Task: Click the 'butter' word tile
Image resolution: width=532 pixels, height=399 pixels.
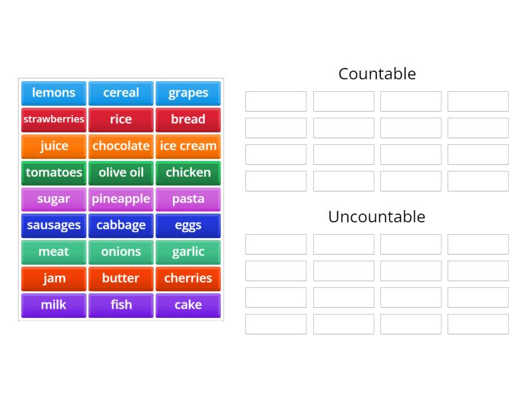Action: click(x=120, y=279)
